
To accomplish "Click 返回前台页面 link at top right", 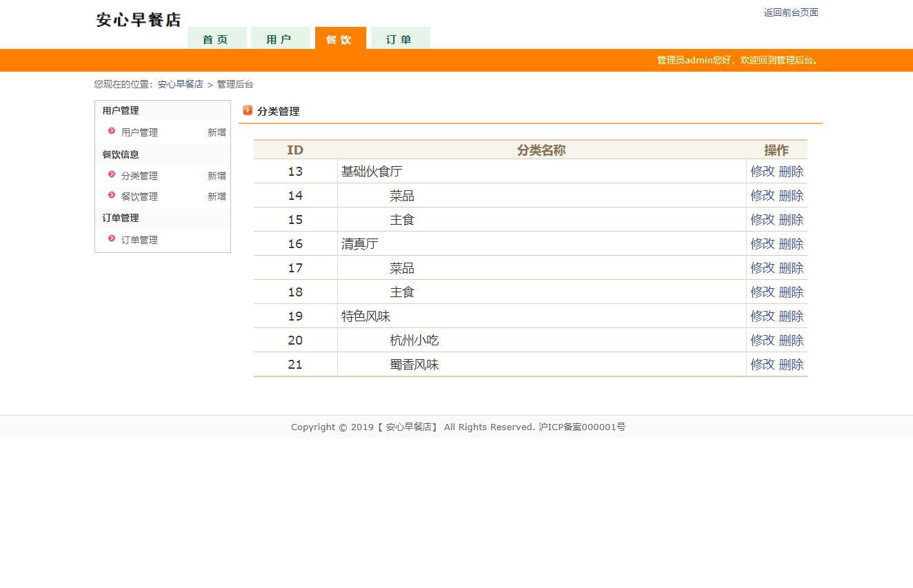I will 790,12.
